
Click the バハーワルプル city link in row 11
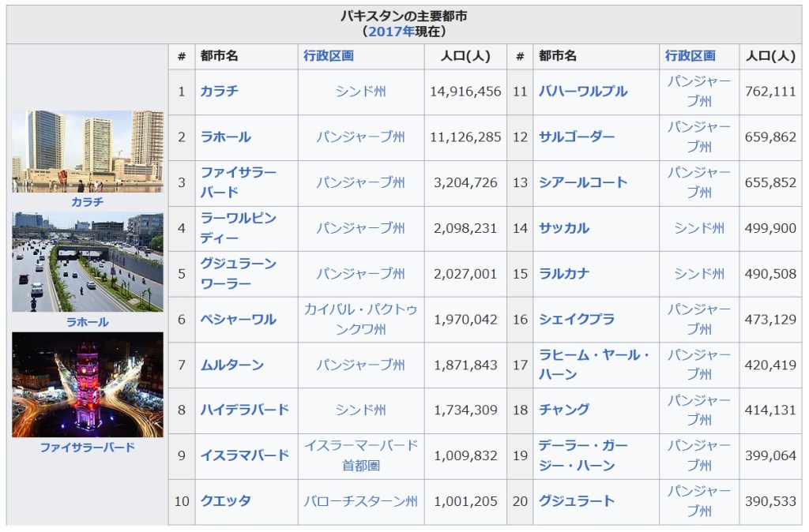(x=582, y=92)
